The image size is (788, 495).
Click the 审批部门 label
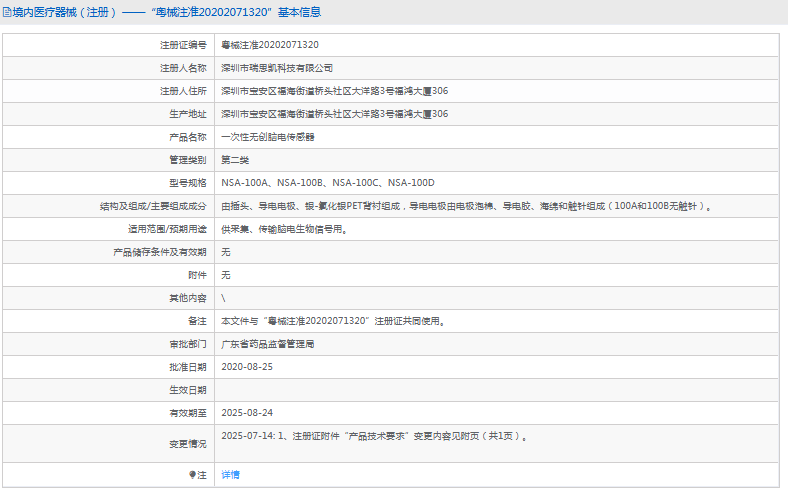[x=187, y=344]
